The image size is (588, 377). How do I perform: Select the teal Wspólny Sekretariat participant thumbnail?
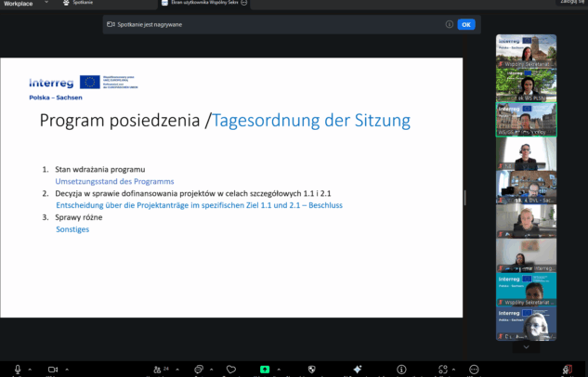pyautogui.click(x=526, y=290)
